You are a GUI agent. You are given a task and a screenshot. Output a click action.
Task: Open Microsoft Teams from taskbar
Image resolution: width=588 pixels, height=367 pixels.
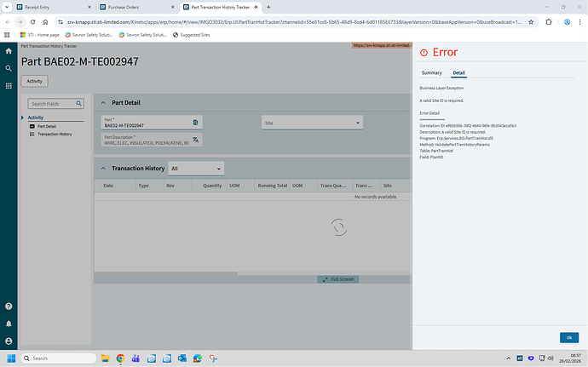point(135,358)
